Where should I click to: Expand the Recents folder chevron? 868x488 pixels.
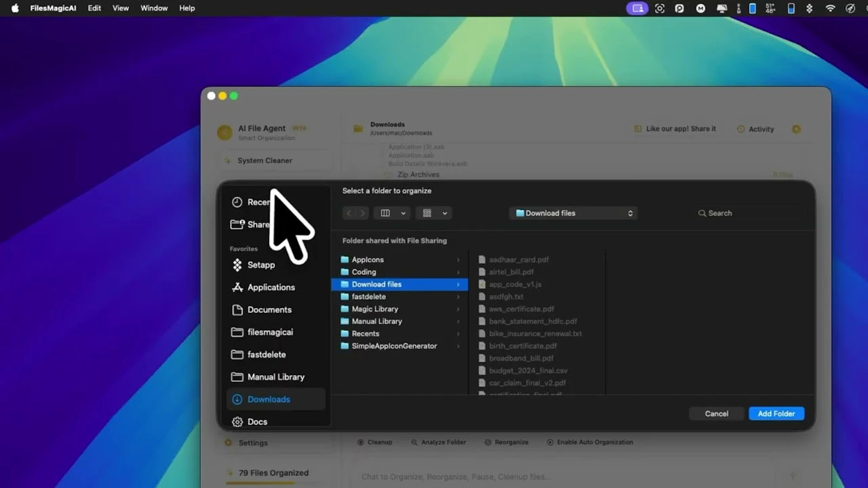[458, 333]
